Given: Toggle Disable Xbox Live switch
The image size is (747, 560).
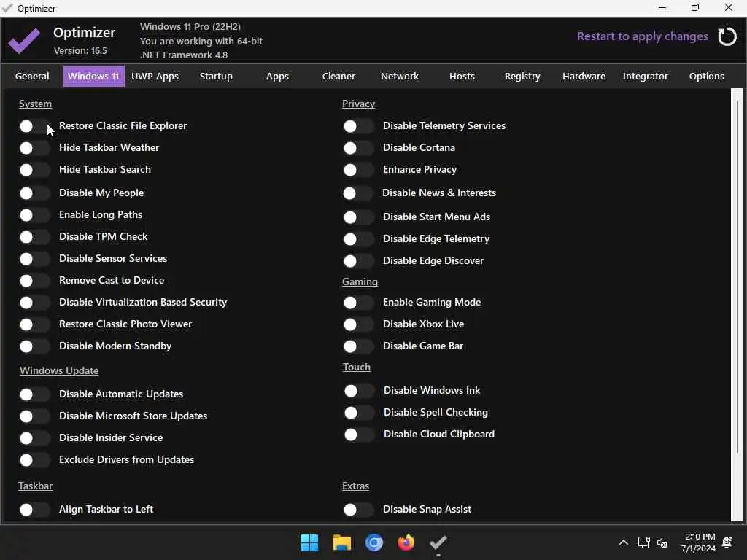Looking at the screenshot, I should 358,324.
